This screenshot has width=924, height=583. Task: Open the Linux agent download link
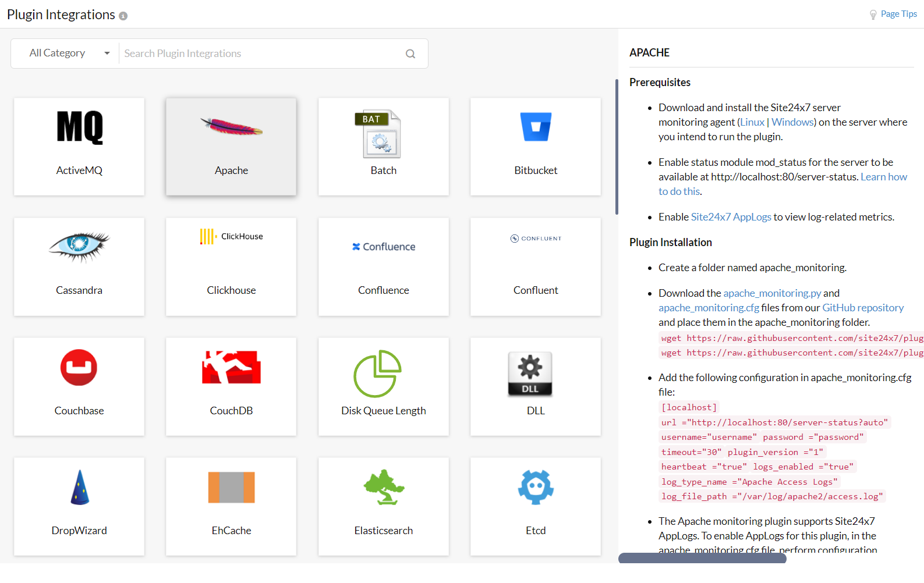point(752,122)
